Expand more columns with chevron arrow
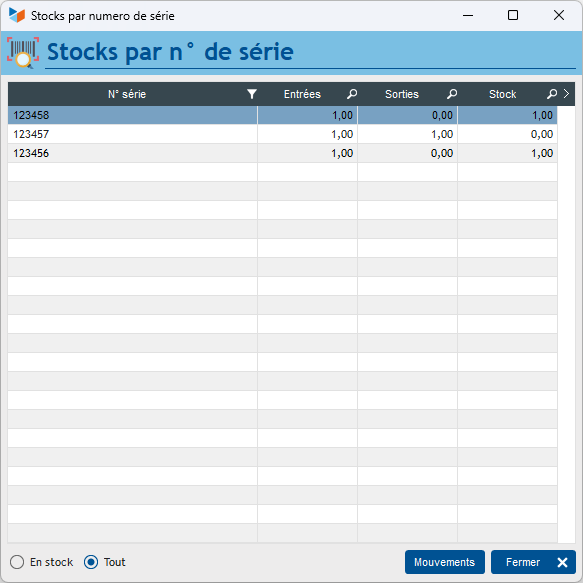Screen dimensions: 583x583 [566, 94]
